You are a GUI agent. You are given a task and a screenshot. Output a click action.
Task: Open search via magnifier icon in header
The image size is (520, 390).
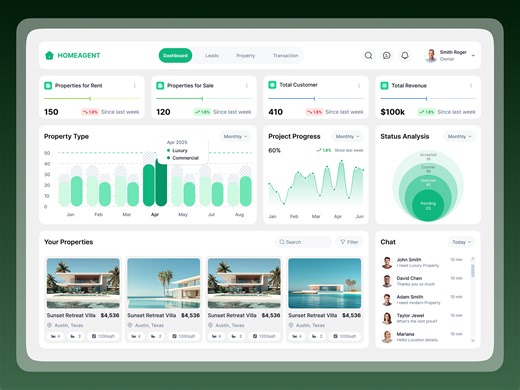tap(368, 55)
